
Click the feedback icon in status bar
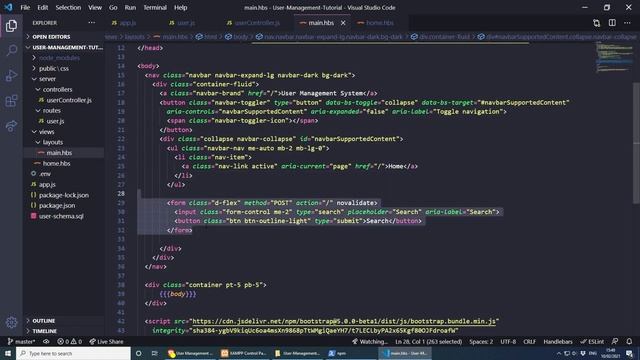point(615,341)
